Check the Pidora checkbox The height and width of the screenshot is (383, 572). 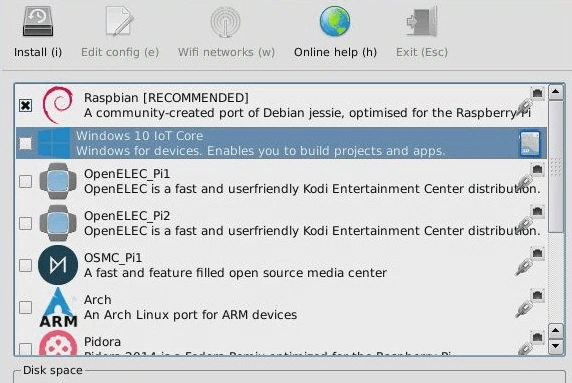click(26, 349)
